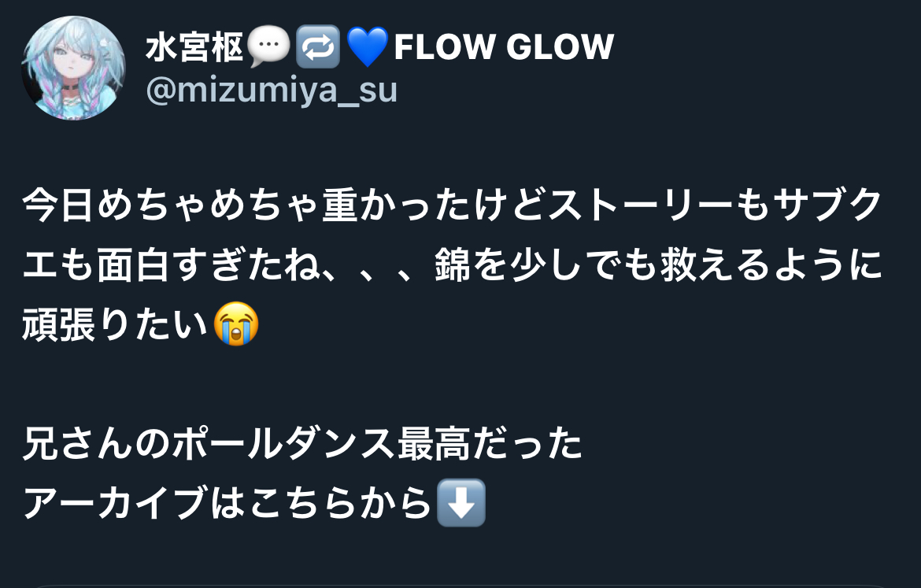Click the down arrow emoji
This screenshot has width=921, height=588.
click(461, 503)
